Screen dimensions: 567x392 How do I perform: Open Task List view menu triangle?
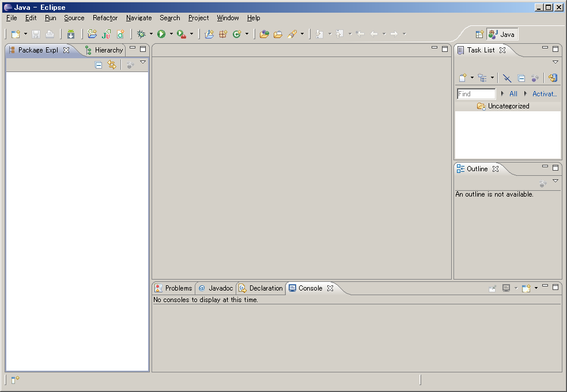point(555,62)
